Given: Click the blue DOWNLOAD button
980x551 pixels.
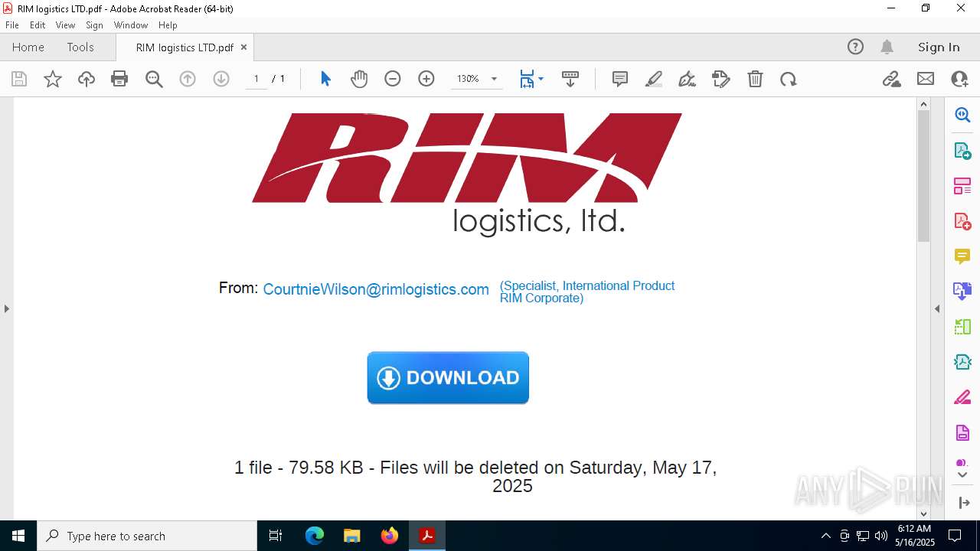Looking at the screenshot, I should (x=448, y=377).
